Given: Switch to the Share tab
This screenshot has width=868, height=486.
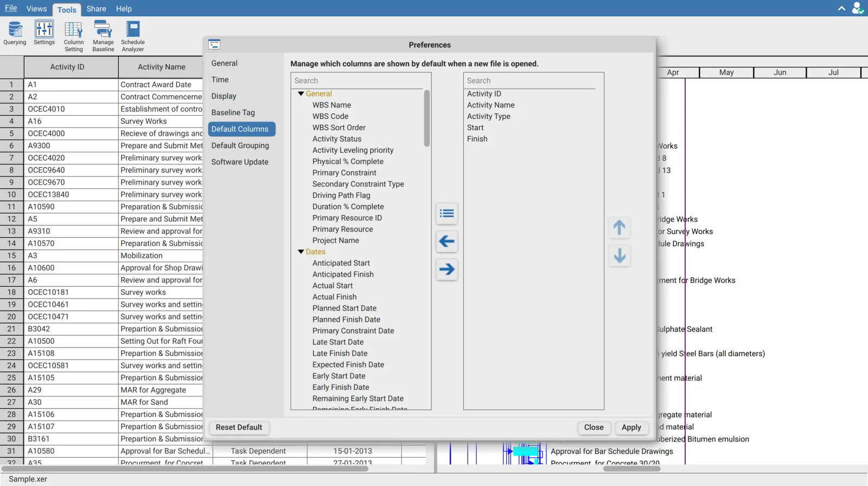Looking at the screenshot, I should [96, 9].
